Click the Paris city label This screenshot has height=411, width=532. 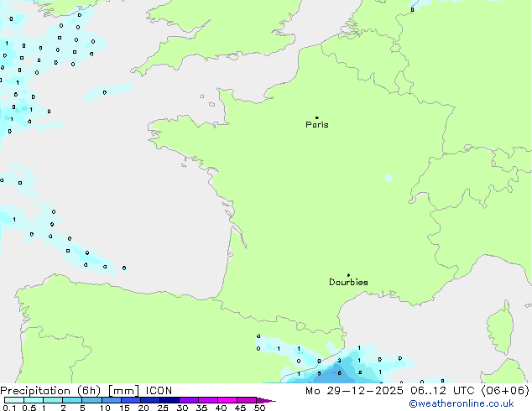coord(317,125)
